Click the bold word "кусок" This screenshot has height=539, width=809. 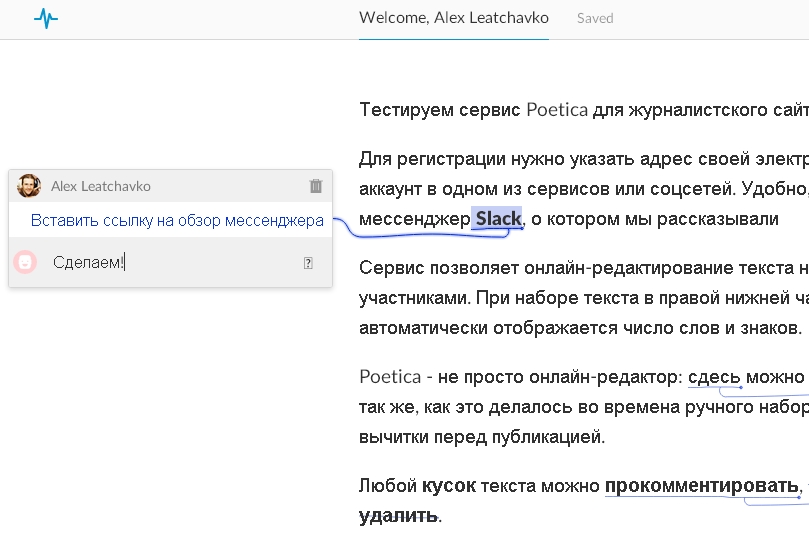tap(448, 486)
